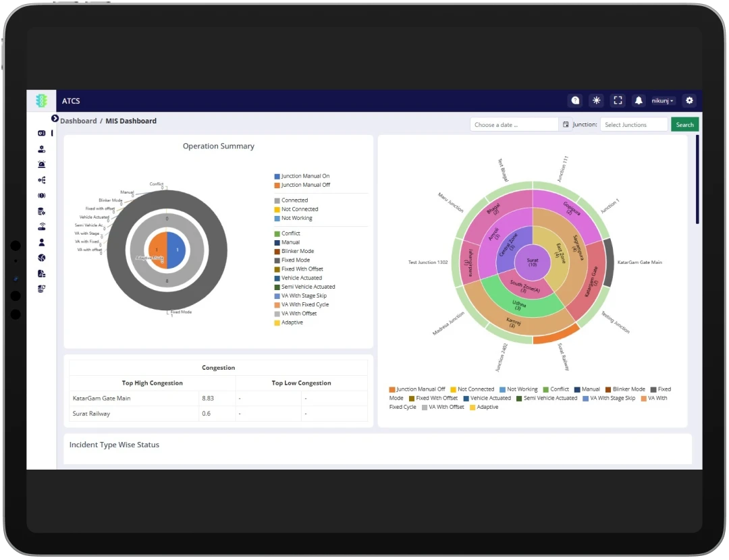The width and height of the screenshot is (729, 560).
Task: Click orange Surat Railway outer segment
Action: (556, 335)
